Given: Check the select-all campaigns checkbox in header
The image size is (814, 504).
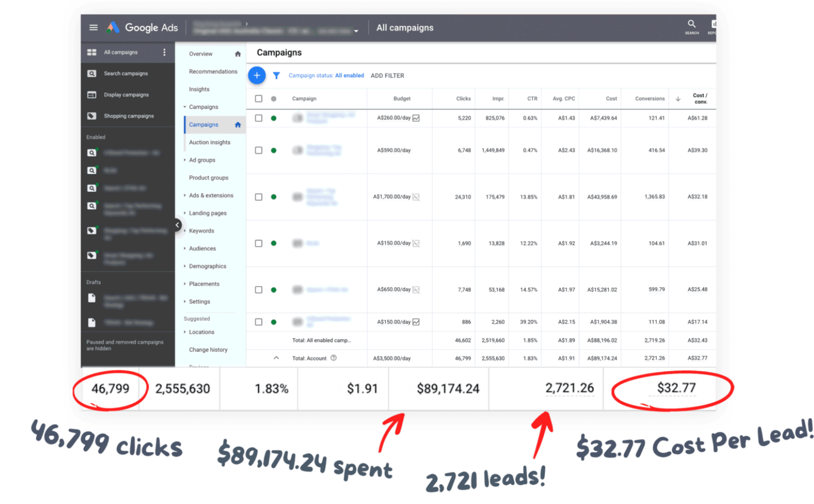Looking at the screenshot, I should pyautogui.click(x=259, y=98).
